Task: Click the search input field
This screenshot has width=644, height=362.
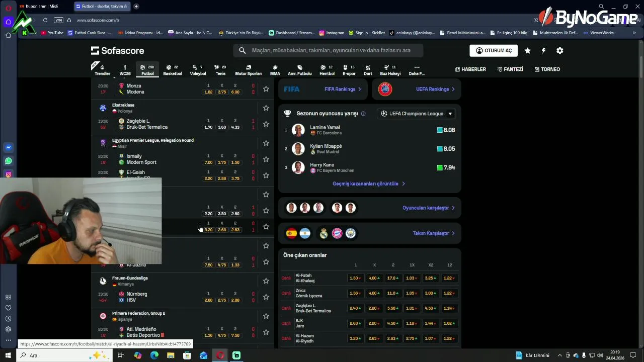Action: coord(328,50)
